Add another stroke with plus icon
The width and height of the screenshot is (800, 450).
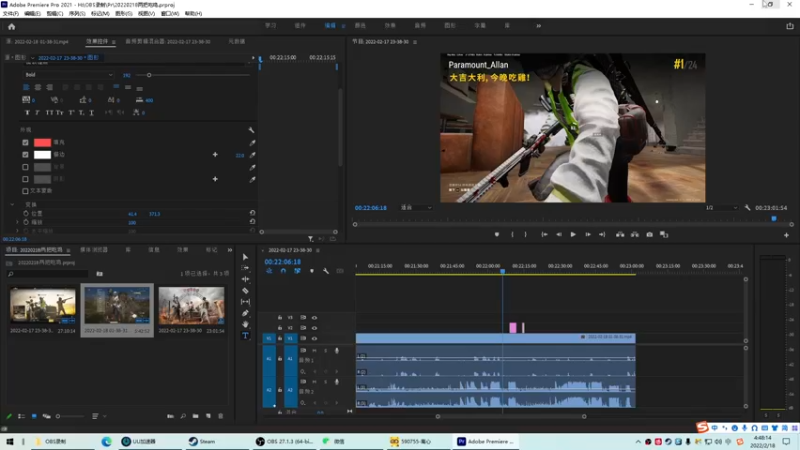coord(215,155)
